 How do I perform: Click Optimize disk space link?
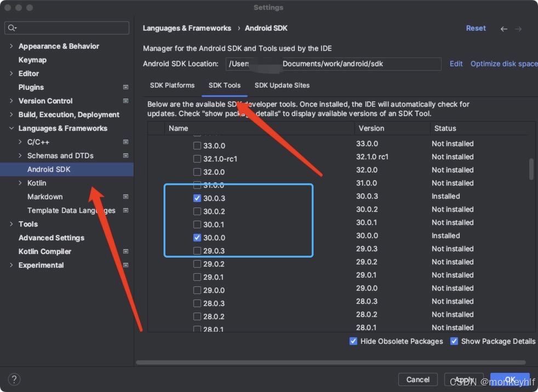tap(504, 64)
